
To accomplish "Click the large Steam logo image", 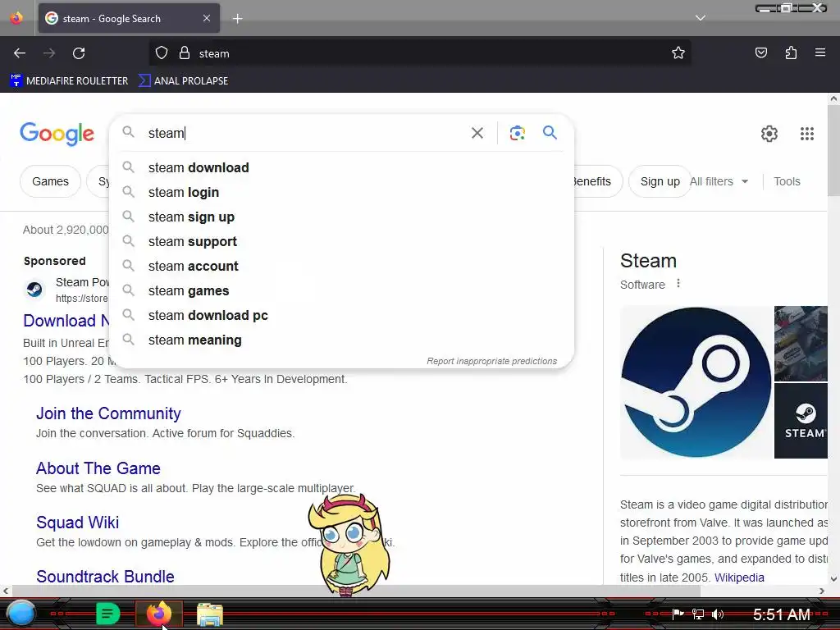I will [696, 382].
